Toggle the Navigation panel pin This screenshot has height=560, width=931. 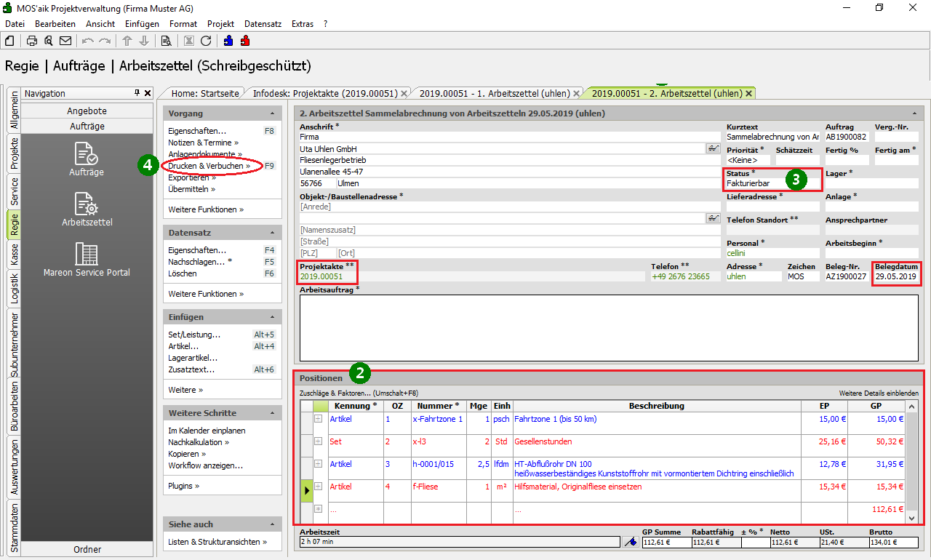click(x=137, y=93)
